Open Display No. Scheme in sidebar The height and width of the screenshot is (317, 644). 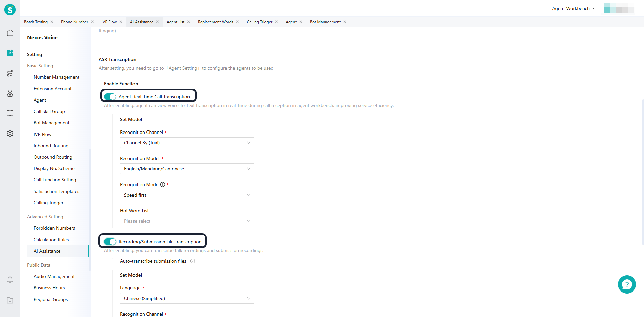54,168
